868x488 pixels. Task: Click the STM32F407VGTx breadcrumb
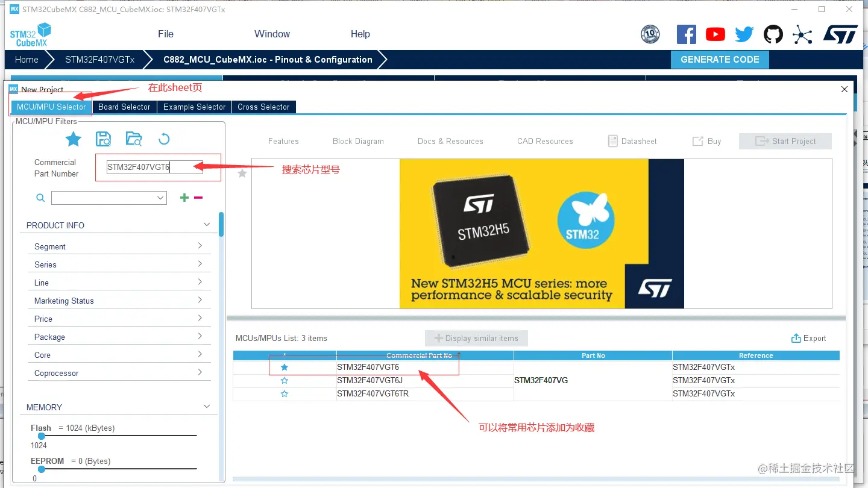coord(100,60)
